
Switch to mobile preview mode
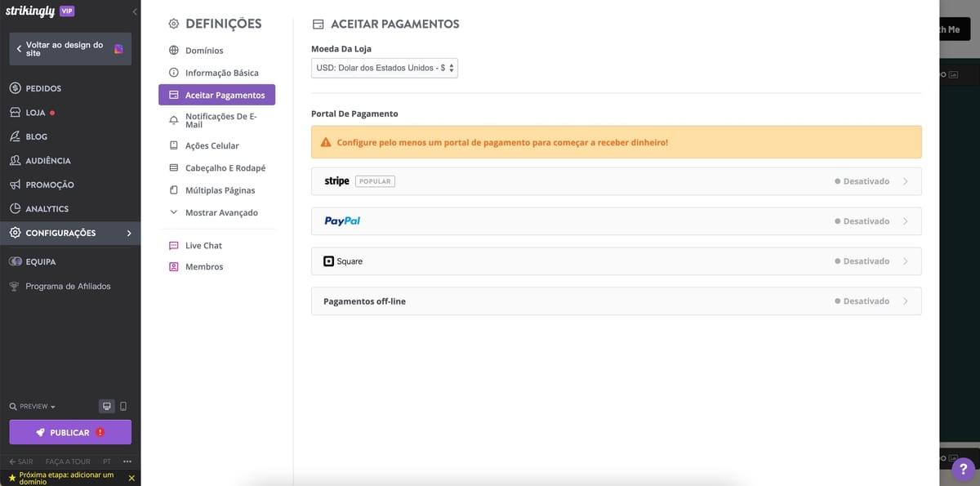(124, 406)
